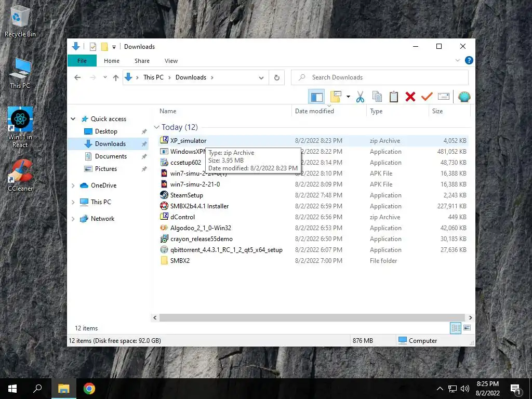This screenshot has width=532, height=399.
Task: Expand the ribbon using the chevron
Action: coord(457,60)
